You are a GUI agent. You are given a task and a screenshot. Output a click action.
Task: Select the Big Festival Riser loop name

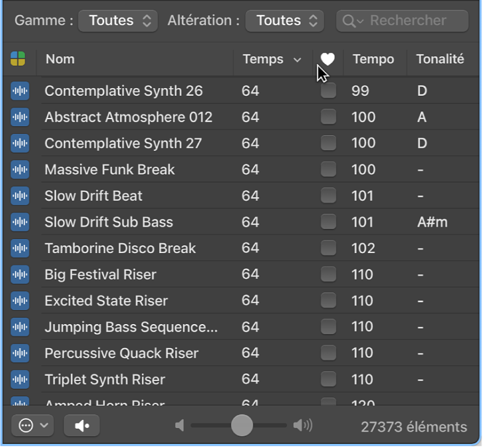[x=100, y=274]
